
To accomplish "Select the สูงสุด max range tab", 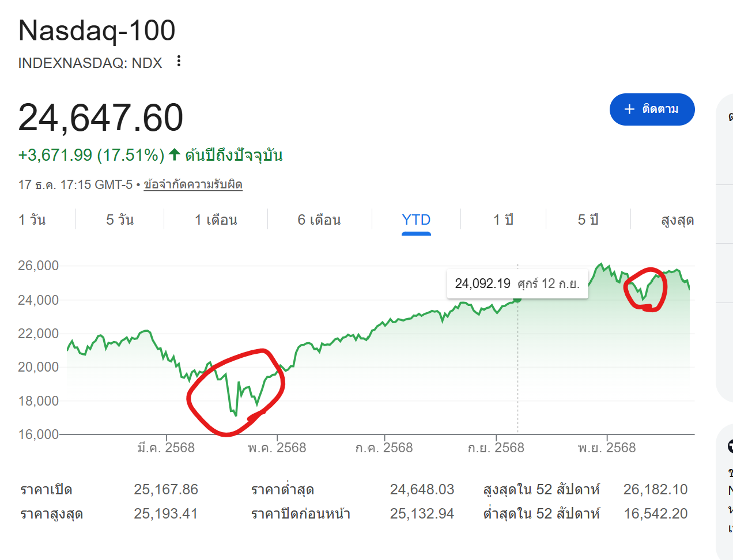I will click(677, 220).
